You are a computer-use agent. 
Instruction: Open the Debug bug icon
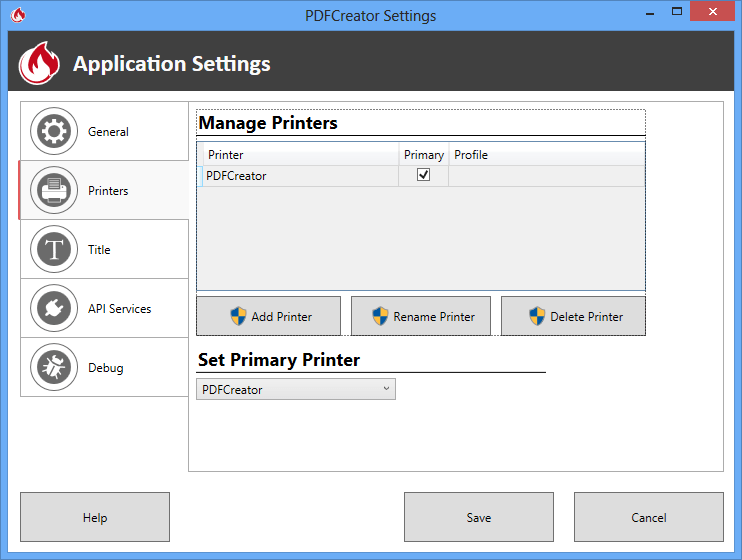pos(54,367)
